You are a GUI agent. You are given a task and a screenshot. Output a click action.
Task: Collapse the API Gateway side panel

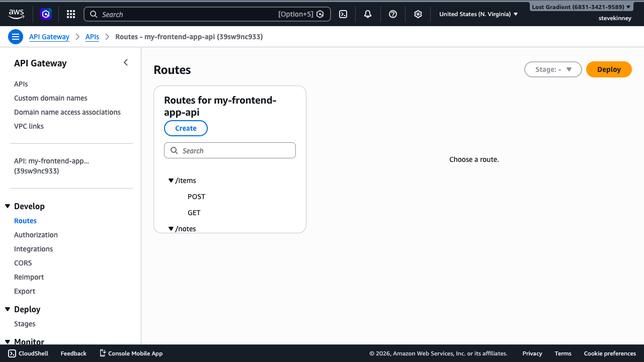tap(126, 62)
